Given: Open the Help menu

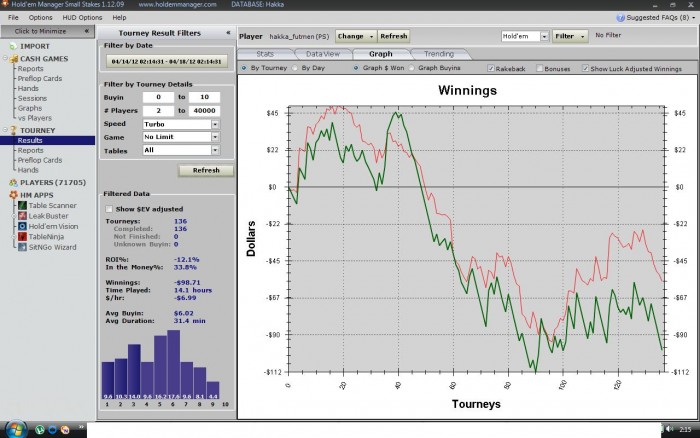Looking at the screenshot, I should (x=119, y=17).
